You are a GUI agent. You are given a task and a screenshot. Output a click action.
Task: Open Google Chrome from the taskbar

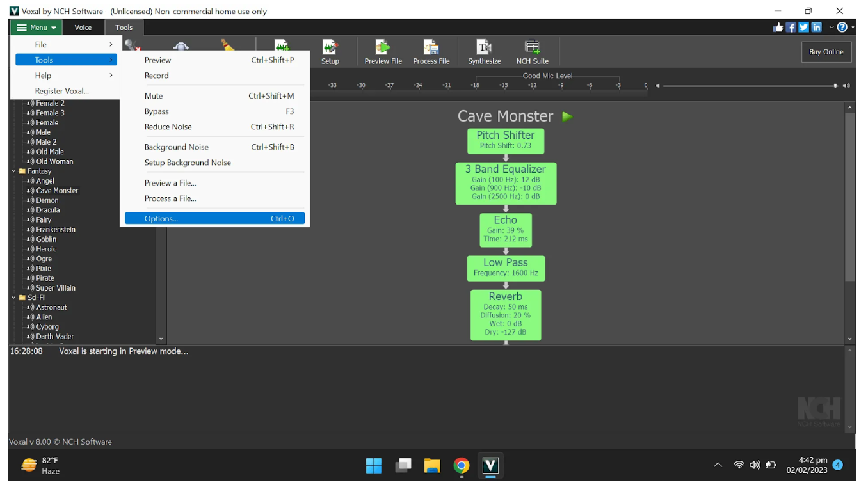pos(462,465)
